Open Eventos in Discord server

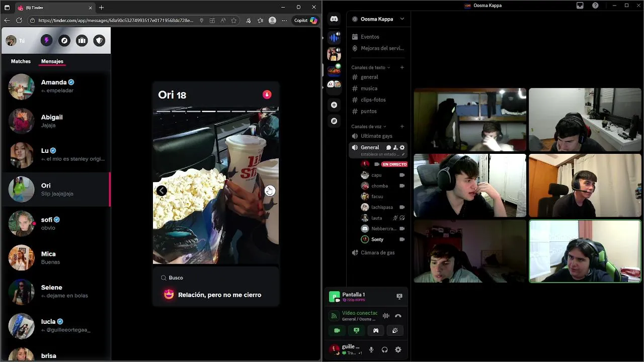(378, 37)
